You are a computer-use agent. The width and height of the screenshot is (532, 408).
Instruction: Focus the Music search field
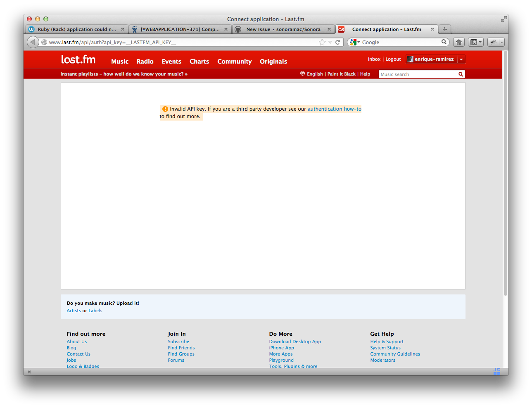pos(418,74)
